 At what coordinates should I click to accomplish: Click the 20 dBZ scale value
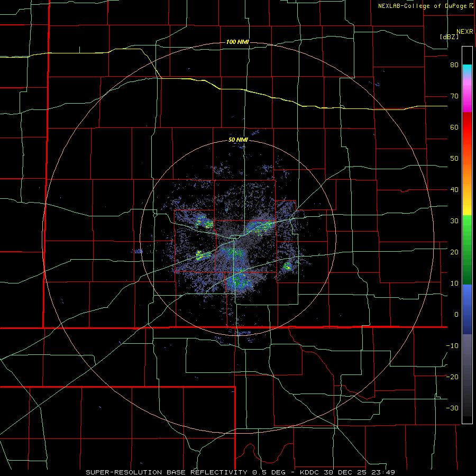click(x=454, y=252)
